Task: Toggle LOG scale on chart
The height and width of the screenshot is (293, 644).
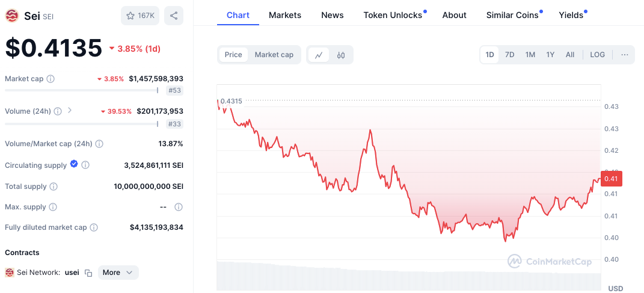Action: 598,55
